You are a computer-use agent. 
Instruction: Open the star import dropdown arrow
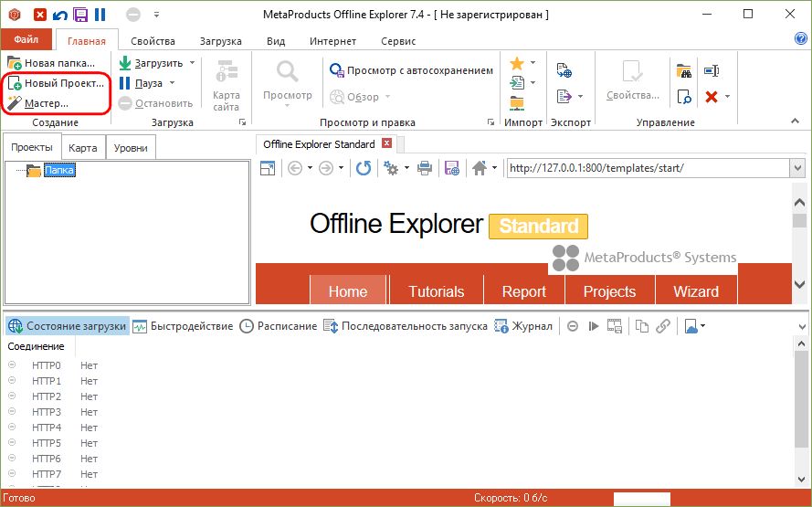533,63
